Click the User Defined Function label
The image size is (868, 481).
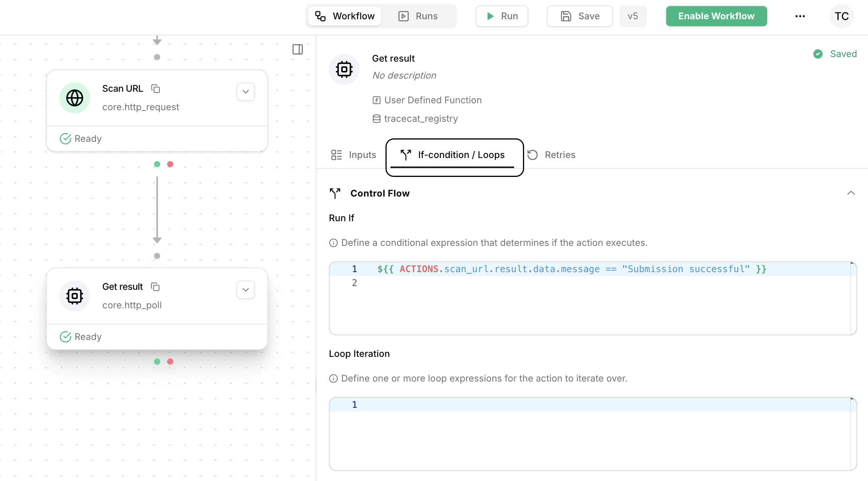pos(433,100)
